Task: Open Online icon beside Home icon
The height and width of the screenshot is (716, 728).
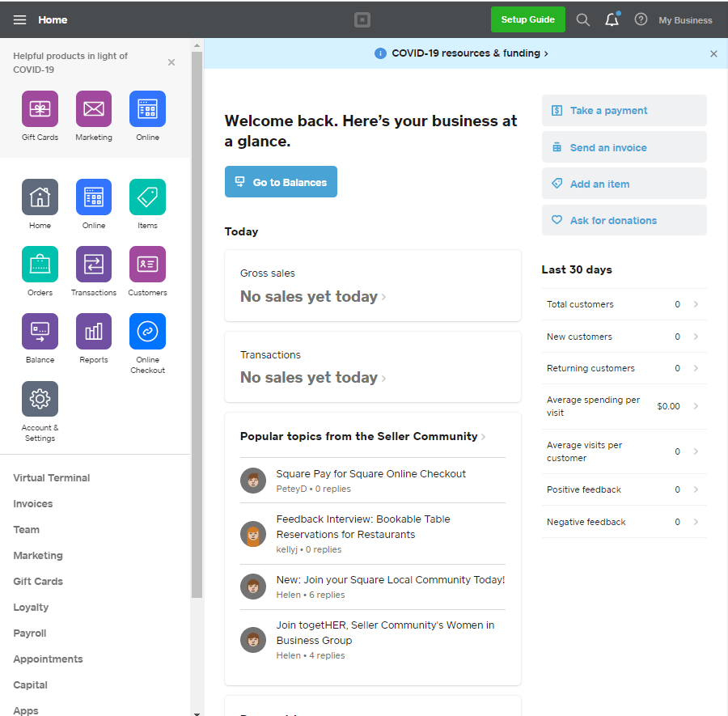Action: (94, 197)
